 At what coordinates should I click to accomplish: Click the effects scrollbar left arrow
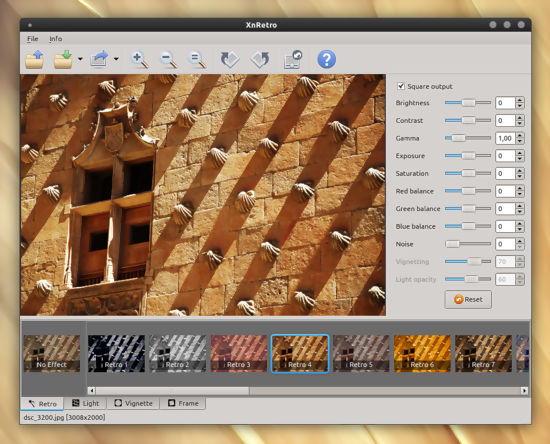[x=92, y=390]
